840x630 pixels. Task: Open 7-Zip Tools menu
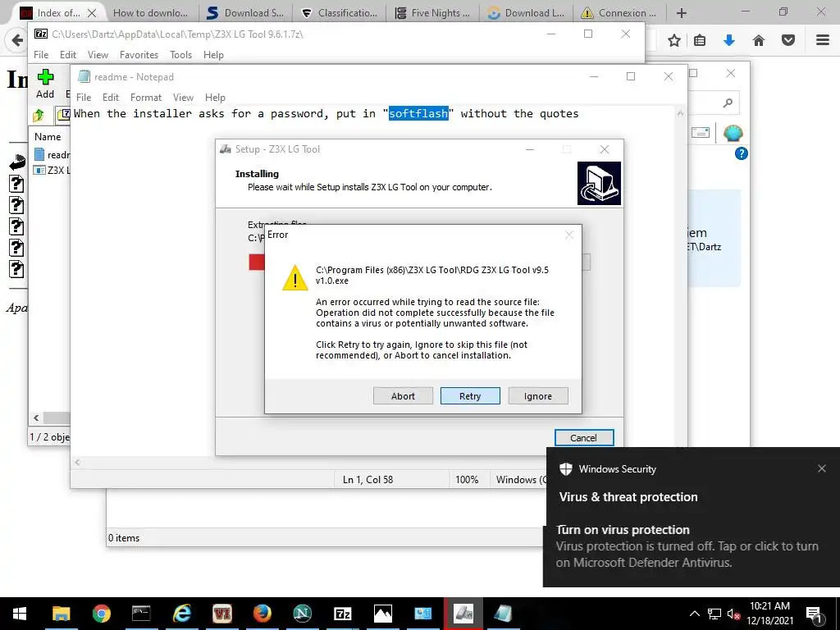pos(180,55)
